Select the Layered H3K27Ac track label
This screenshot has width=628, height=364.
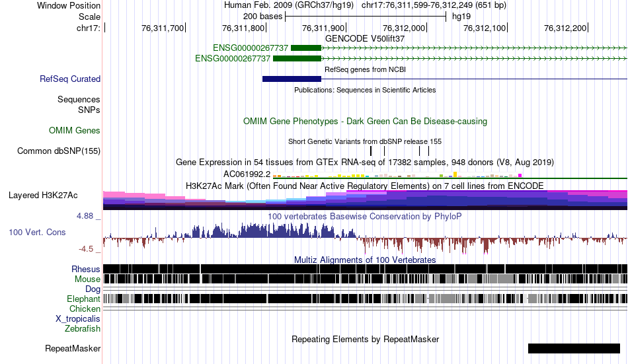43,196
